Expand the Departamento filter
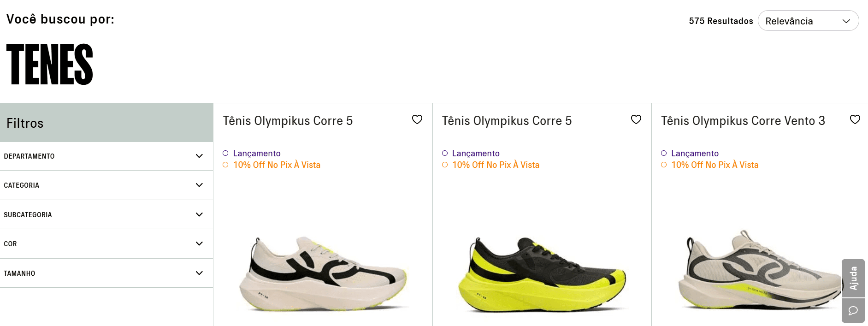868x326 pixels. [106, 156]
